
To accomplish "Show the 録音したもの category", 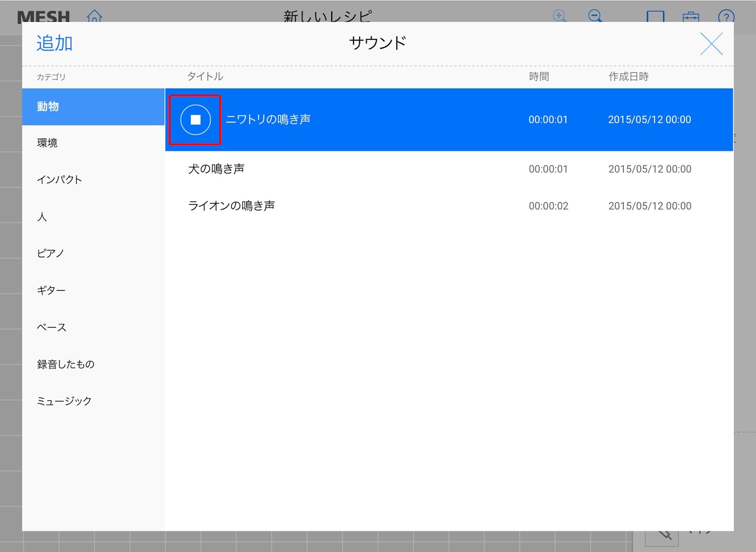I will tap(93, 364).
